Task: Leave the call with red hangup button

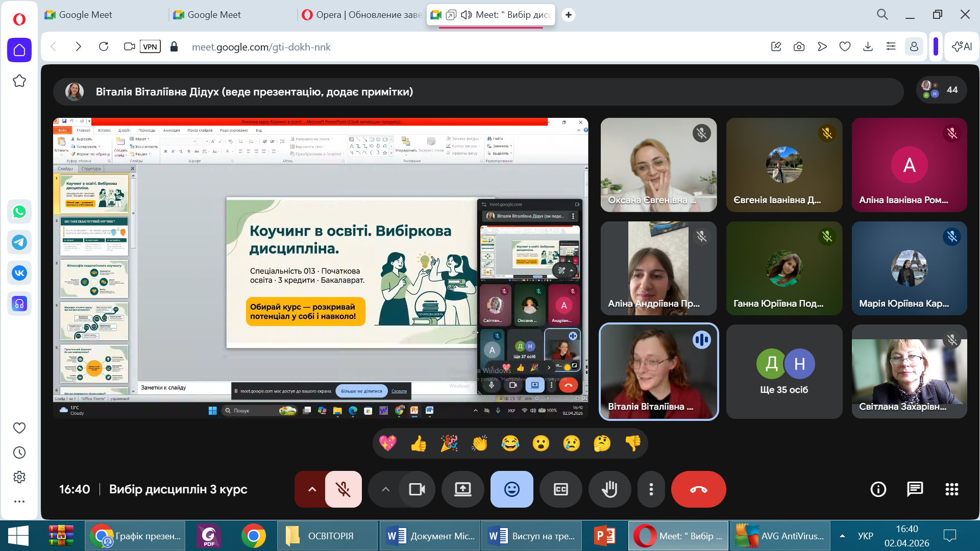Action: coord(699,489)
